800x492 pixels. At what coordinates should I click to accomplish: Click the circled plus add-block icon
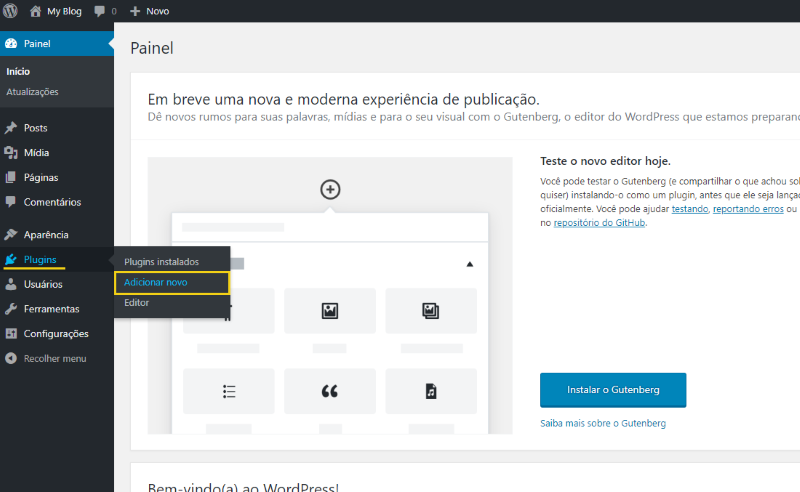pyautogui.click(x=330, y=189)
